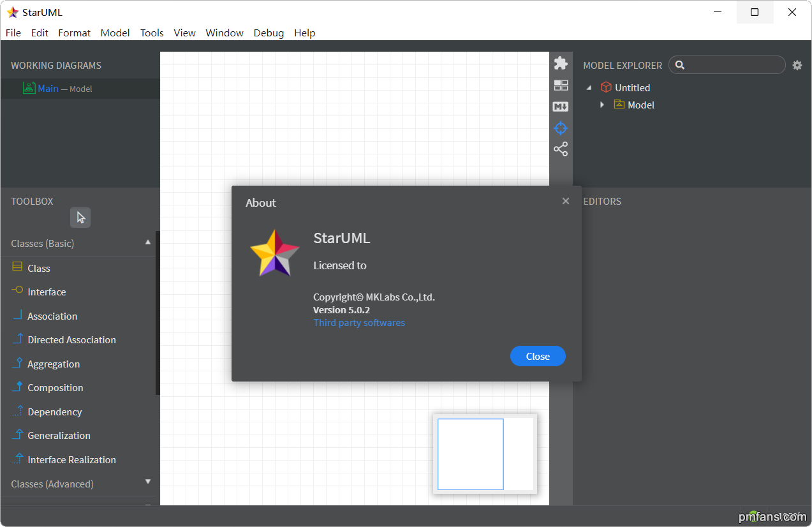Click the StarUML star logo in the About dialog
Viewport: 812px width, 527px height.
point(275,253)
